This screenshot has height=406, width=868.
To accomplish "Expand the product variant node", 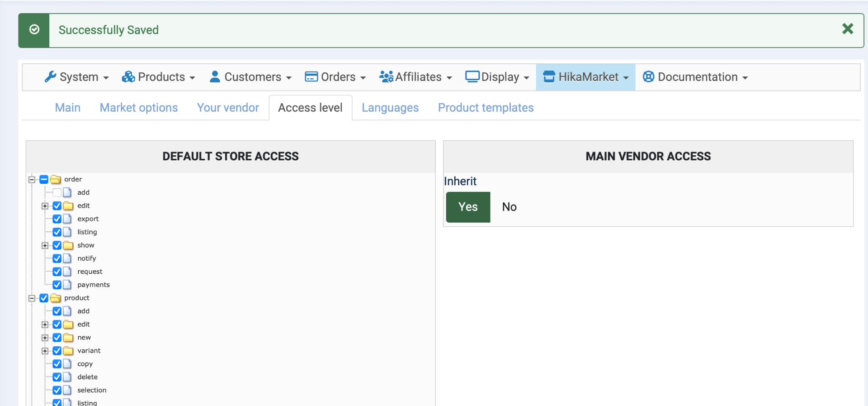I will point(45,351).
